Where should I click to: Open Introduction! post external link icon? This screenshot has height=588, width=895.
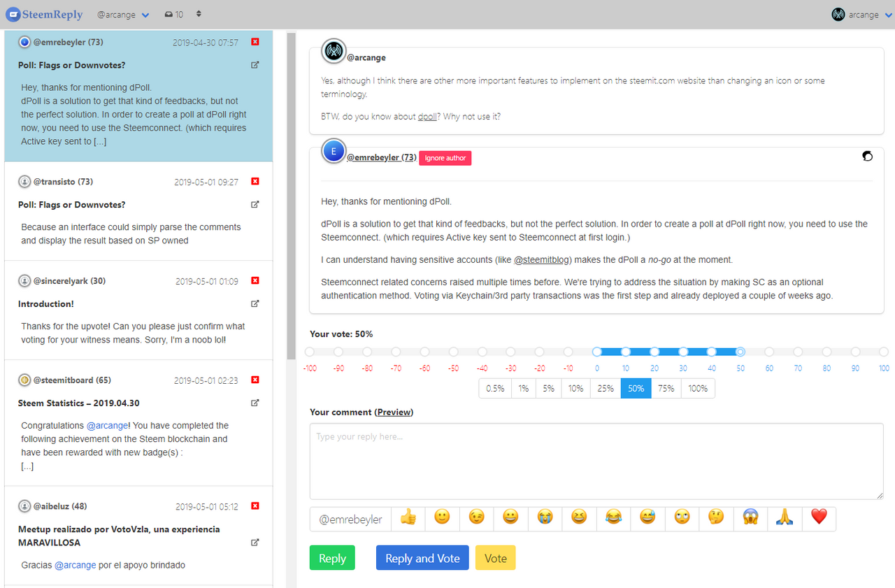click(x=255, y=304)
